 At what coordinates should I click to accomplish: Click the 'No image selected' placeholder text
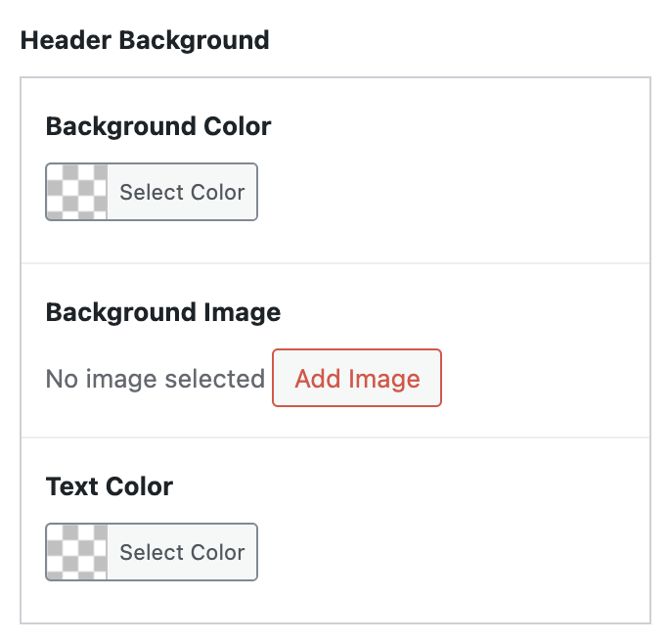[x=156, y=379]
